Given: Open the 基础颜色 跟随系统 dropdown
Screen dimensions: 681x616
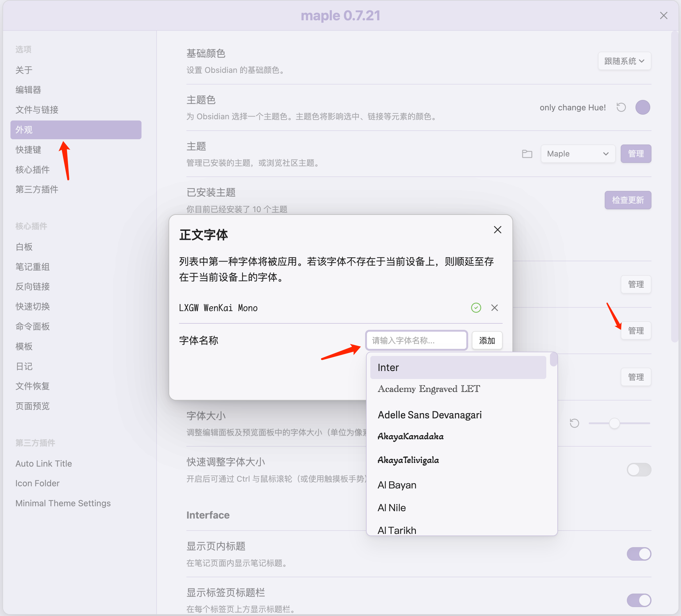Looking at the screenshot, I should 624,61.
